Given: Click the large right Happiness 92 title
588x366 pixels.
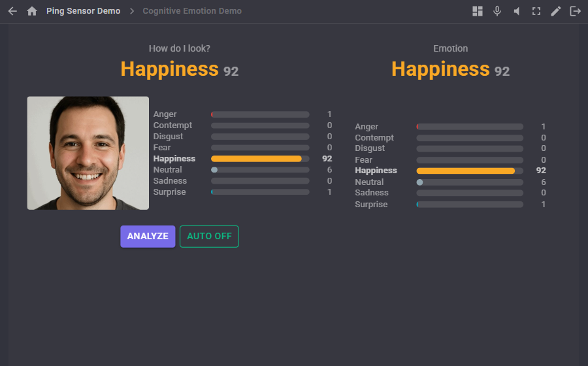Looking at the screenshot, I should click(x=450, y=69).
